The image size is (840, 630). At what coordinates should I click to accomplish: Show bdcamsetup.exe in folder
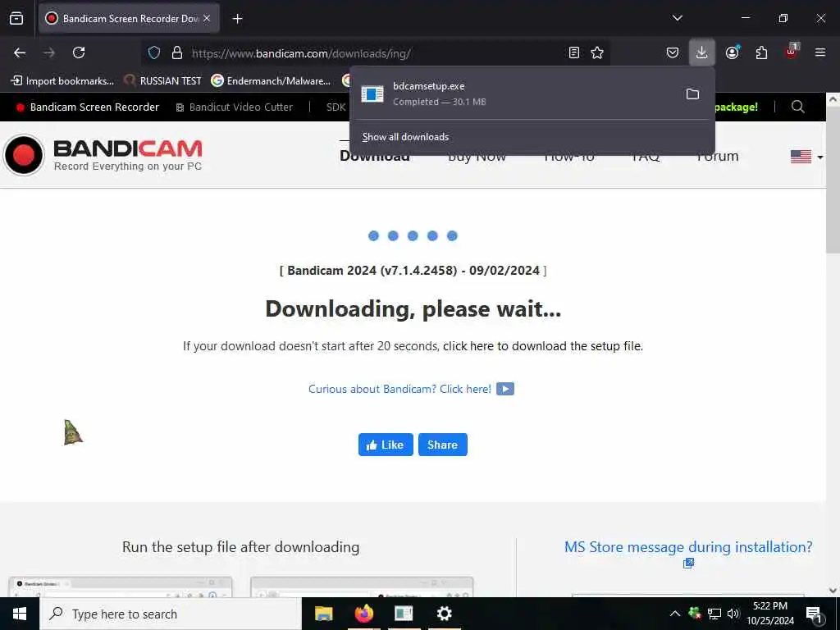(692, 94)
